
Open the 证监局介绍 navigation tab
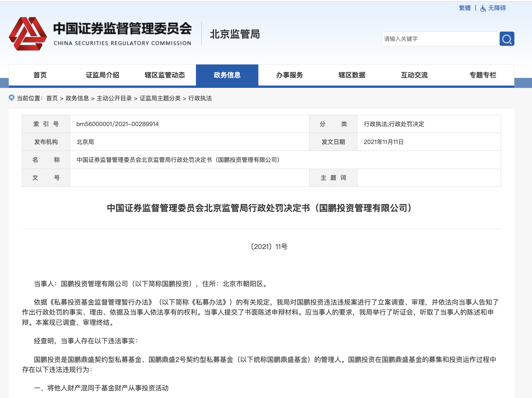click(102, 75)
